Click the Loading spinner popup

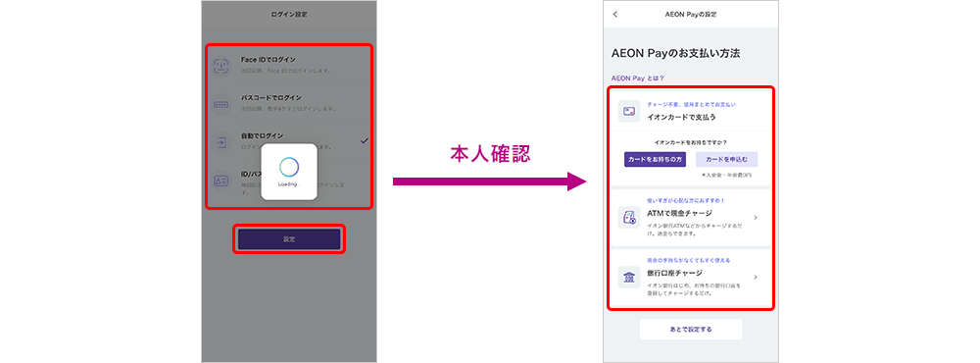[x=289, y=172]
